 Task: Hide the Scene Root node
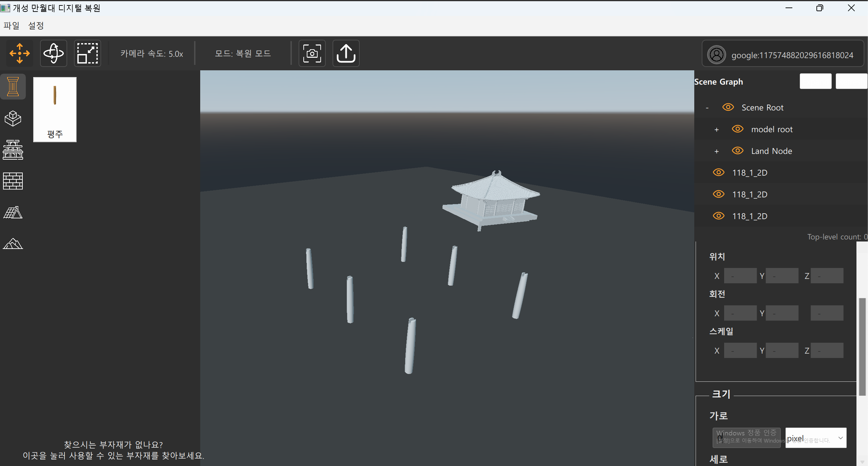pos(728,107)
